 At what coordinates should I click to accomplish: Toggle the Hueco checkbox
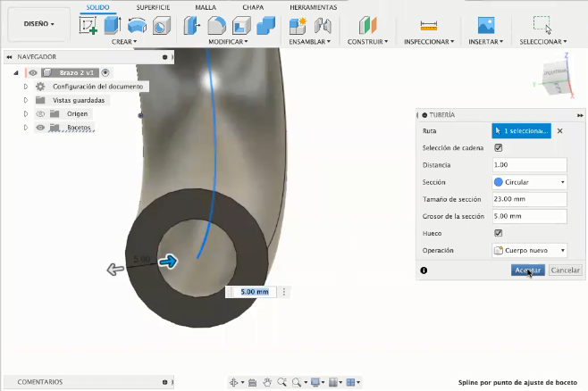point(498,233)
